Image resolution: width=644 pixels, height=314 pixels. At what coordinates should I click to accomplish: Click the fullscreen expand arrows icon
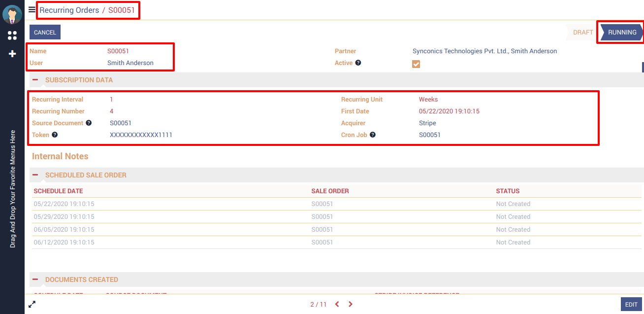coord(32,305)
